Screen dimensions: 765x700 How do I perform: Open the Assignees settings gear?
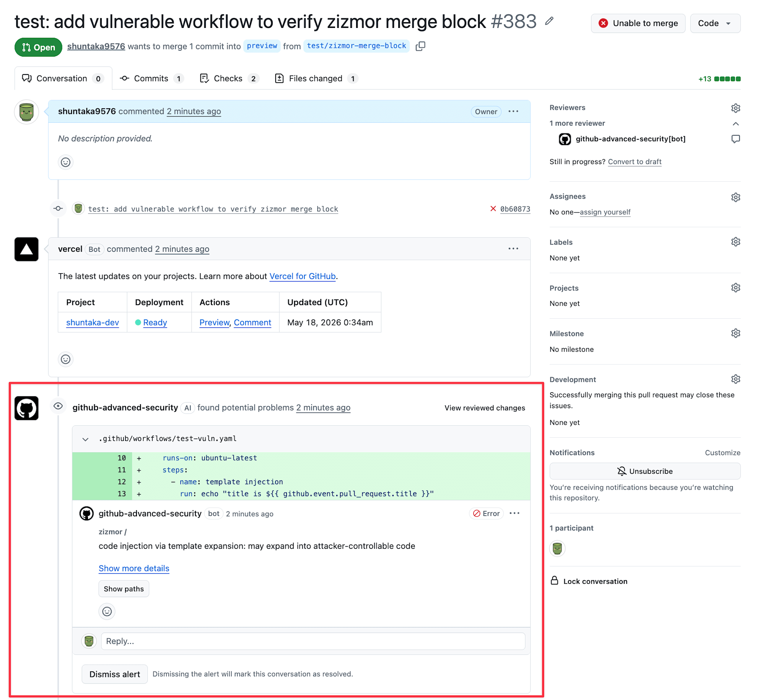coord(736,197)
